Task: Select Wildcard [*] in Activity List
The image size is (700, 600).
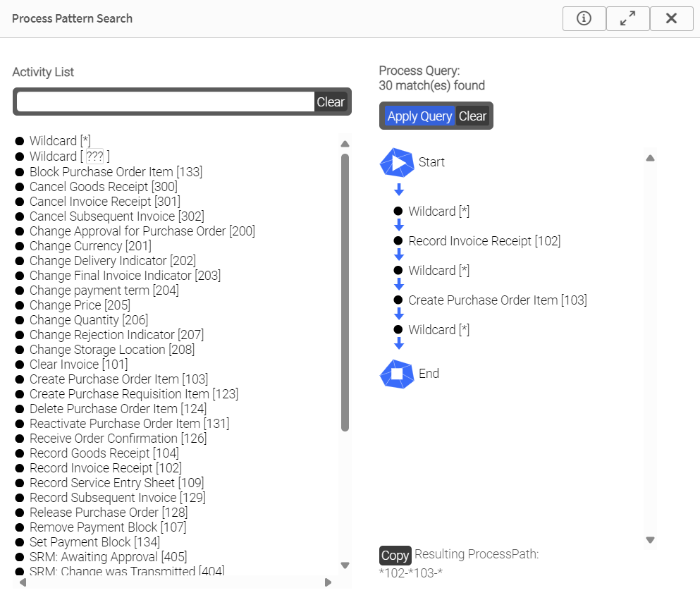Action: point(60,141)
